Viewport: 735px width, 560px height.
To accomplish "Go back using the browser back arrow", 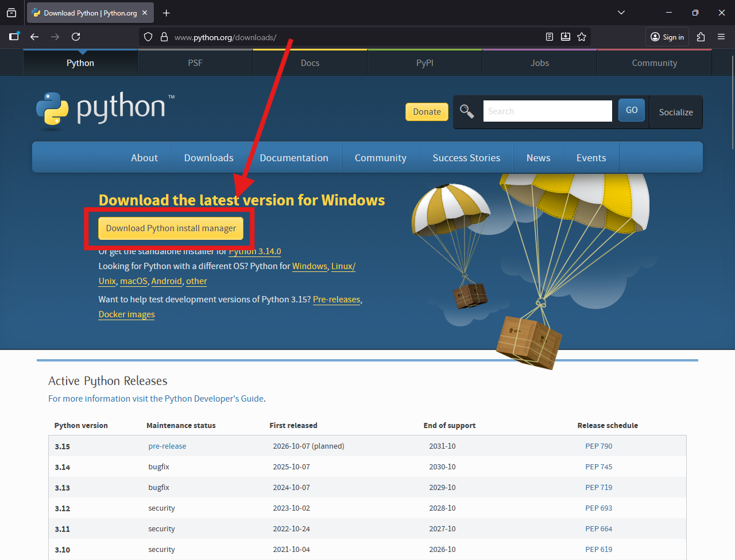I will tap(34, 37).
